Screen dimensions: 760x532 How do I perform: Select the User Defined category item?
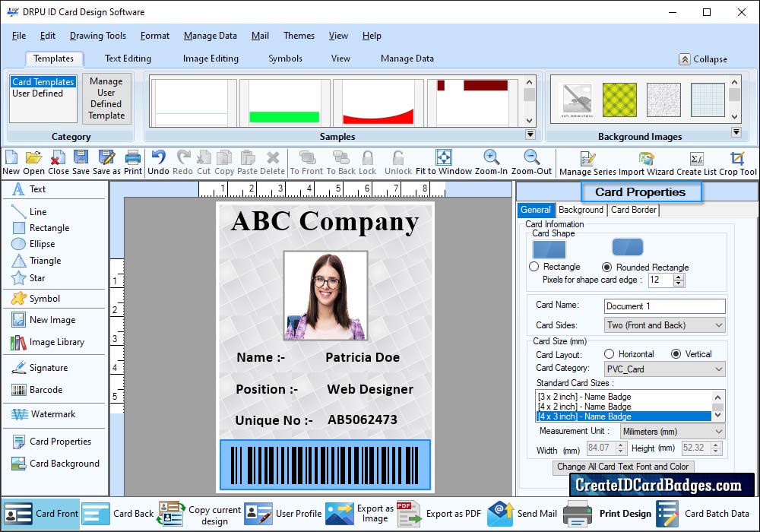pyautogui.click(x=38, y=93)
